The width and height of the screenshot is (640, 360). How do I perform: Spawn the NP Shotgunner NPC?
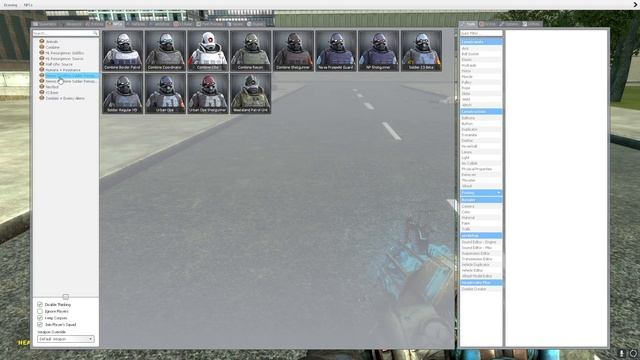pyautogui.click(x=378, y=51)
